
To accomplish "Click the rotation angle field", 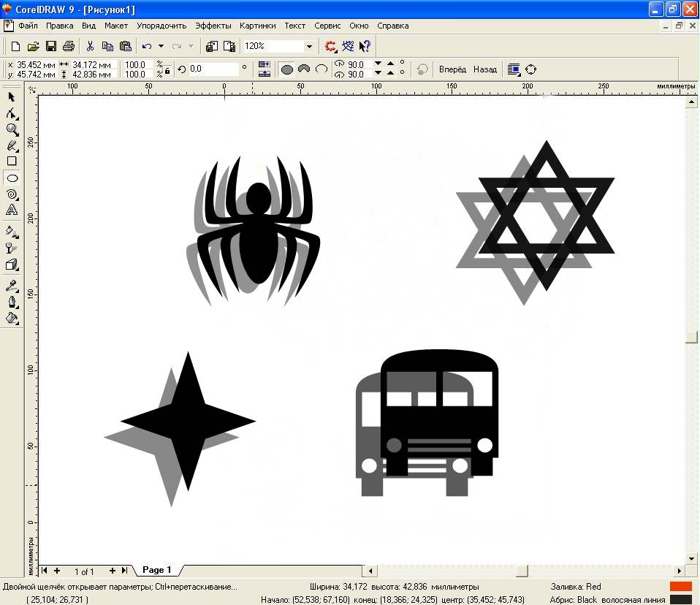I will (213, 69).
